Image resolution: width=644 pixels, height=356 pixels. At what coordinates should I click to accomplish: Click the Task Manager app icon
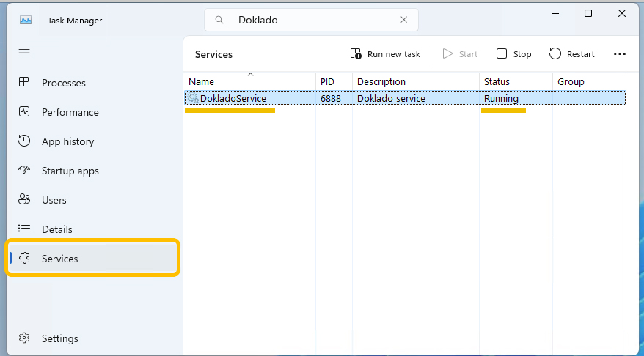click(26, 20)
